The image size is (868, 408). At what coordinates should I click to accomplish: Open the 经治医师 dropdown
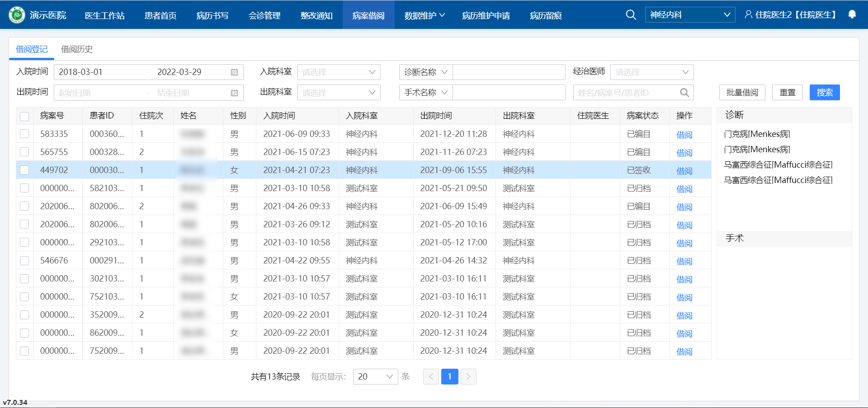pyautogui.click(x=651, y=72)
